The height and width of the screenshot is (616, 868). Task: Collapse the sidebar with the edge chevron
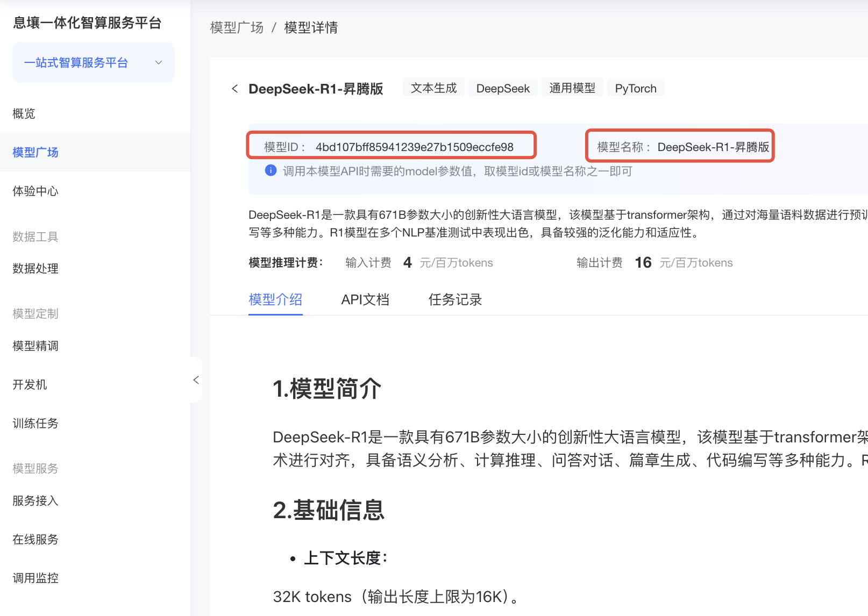pos(196,380)
